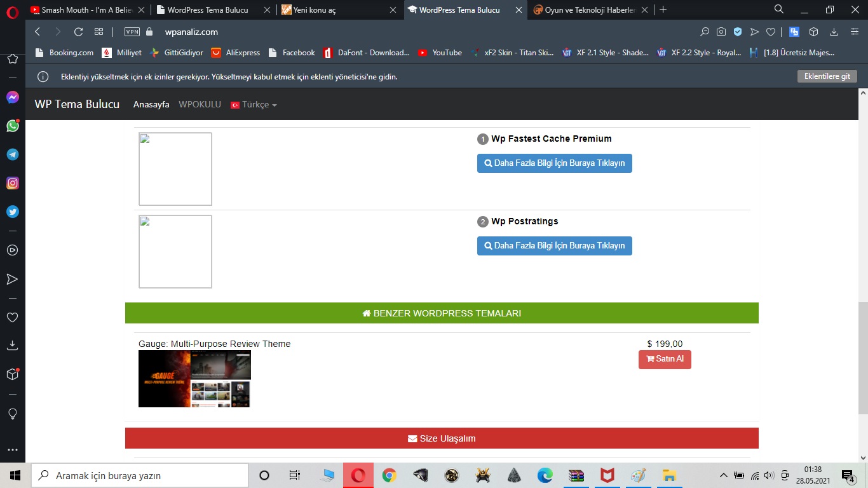Open the Windows Start menu
This screenshot has width=868, height=488.
pyautogui.click(x=15, y=475)
